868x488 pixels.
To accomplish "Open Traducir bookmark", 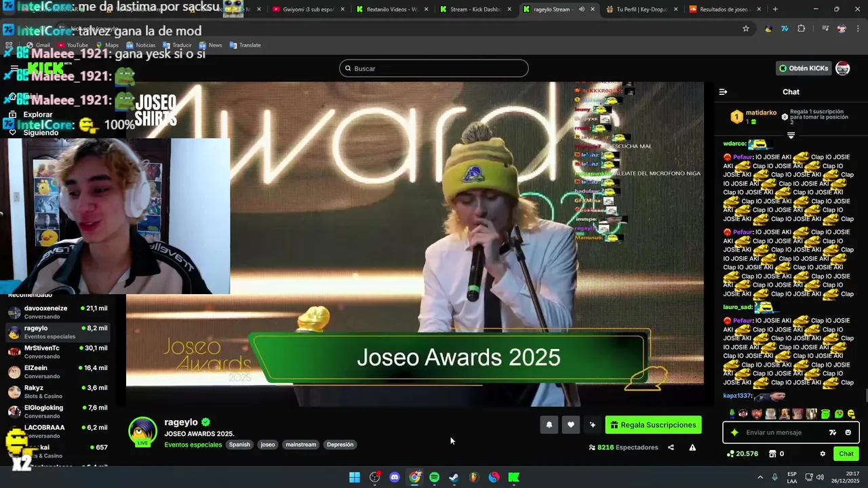I will coord(176,45).
